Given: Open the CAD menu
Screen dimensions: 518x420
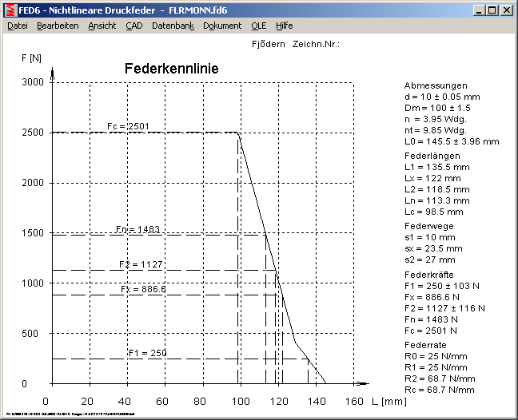Looking at the screenshot, I should (134, 26).
